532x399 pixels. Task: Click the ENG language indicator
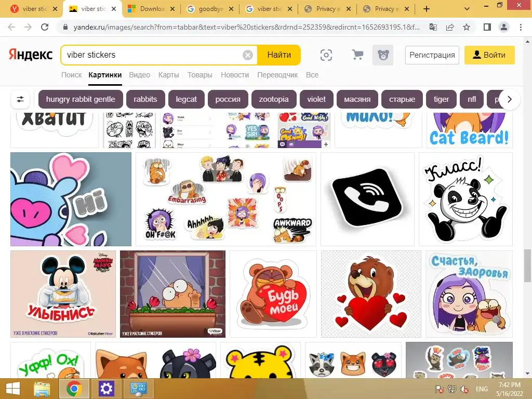[482, 389]
